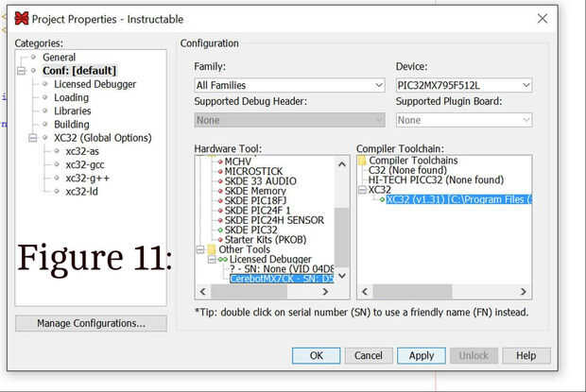
Task: Open Supported Plugin Board dropdown
Action: 464,120
